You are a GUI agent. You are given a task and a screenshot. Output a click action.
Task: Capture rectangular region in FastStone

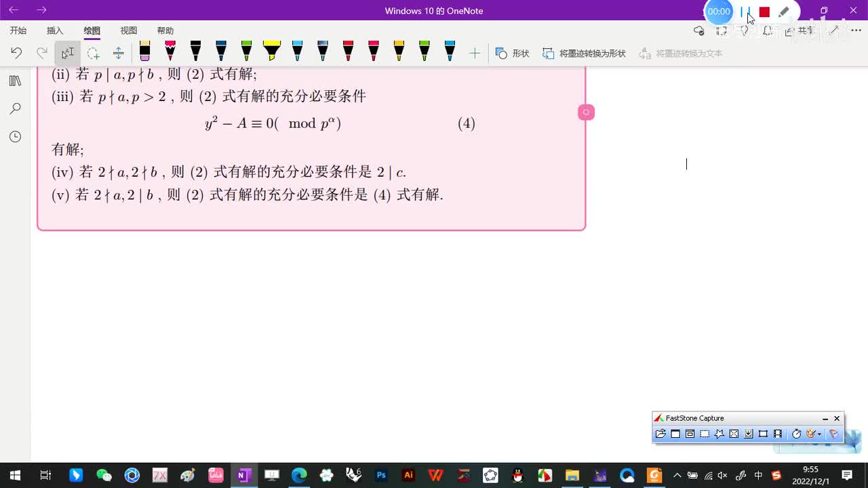pos(705,434)
